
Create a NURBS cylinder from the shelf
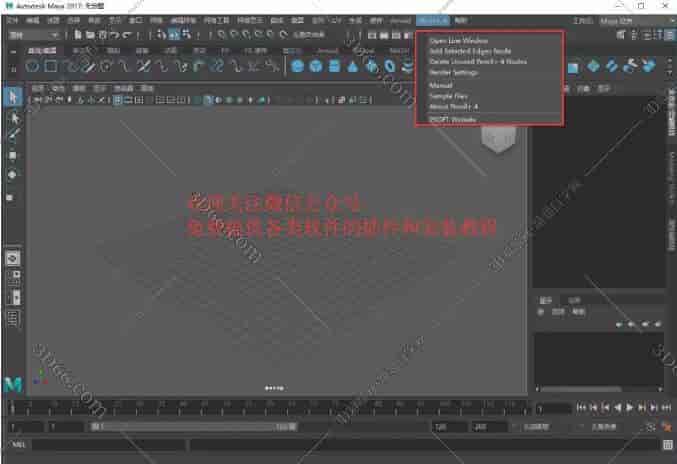click(334, 66)
